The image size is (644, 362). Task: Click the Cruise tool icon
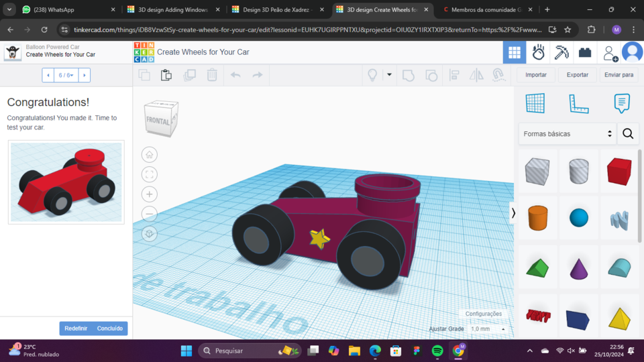(x=498, y=75)
